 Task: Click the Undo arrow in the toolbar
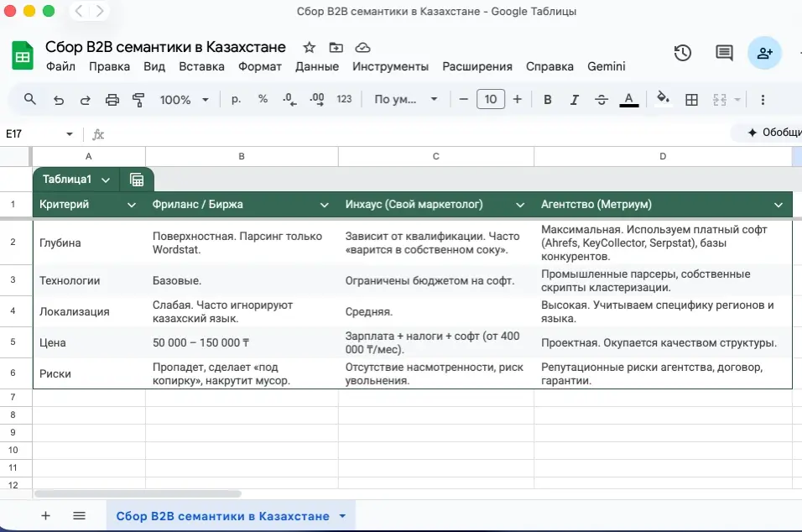[x=58, y=100]
